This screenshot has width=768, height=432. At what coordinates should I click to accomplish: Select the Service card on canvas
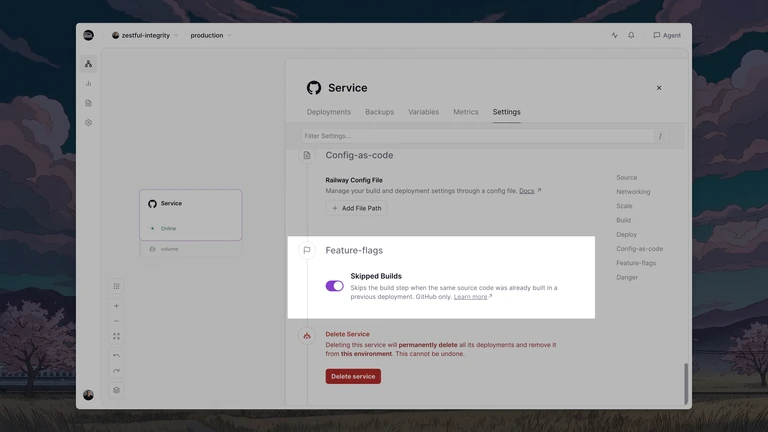tap(191, 215)
